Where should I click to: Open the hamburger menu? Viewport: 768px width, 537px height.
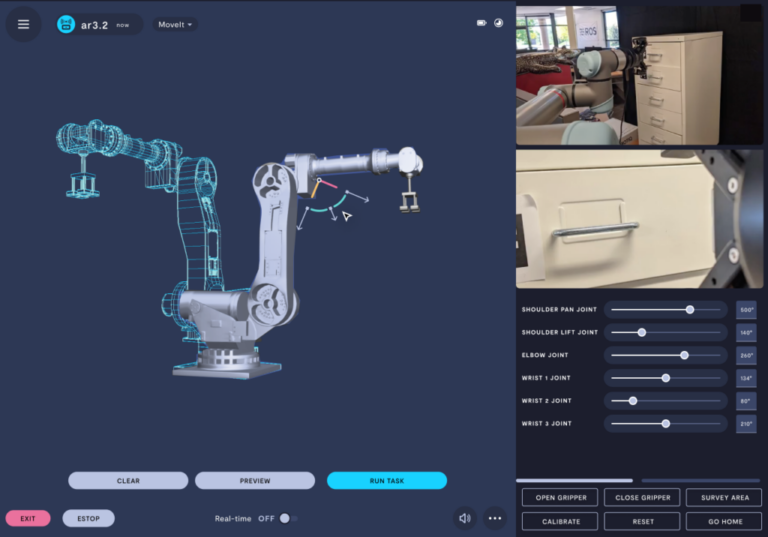(x=23, y=24)
